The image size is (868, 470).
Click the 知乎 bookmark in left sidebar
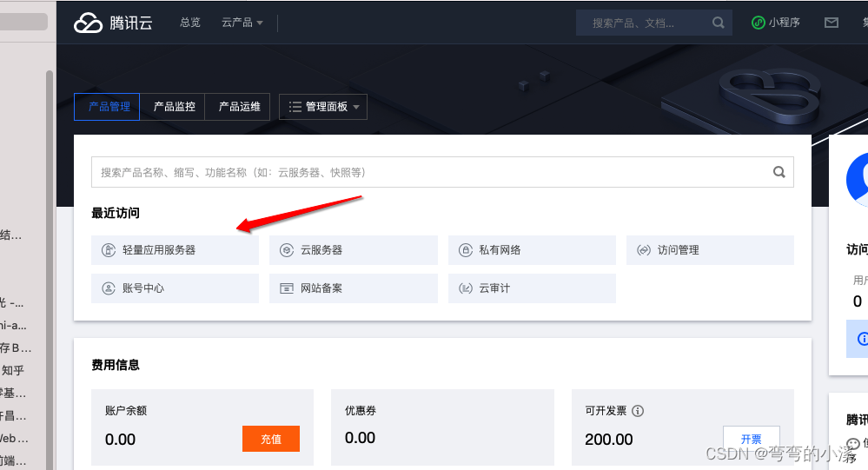pyautogui.click(x=12, y=370)
